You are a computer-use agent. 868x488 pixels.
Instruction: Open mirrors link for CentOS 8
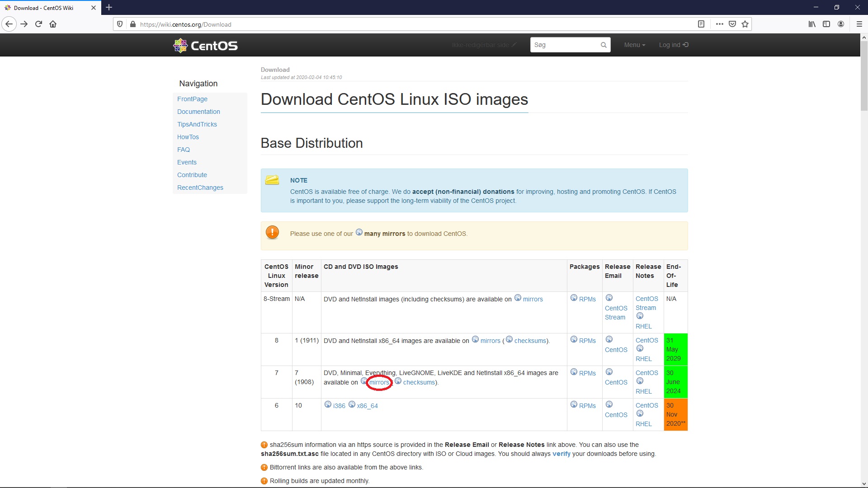click(490, 341)
